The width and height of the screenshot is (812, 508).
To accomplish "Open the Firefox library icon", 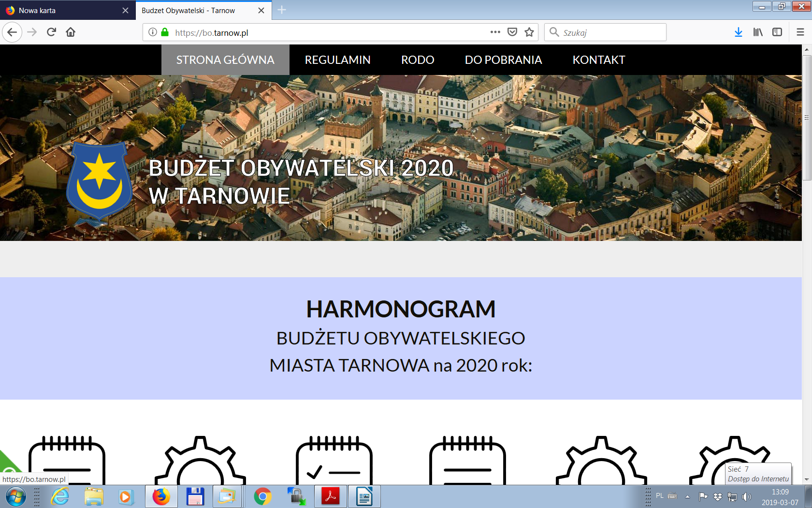I will [x=758, y=32].
